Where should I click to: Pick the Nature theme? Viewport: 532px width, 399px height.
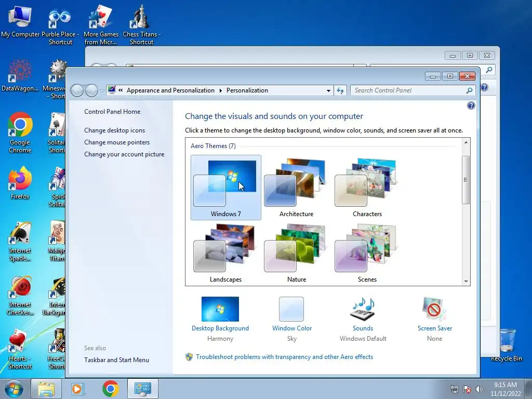pos(296,253)
